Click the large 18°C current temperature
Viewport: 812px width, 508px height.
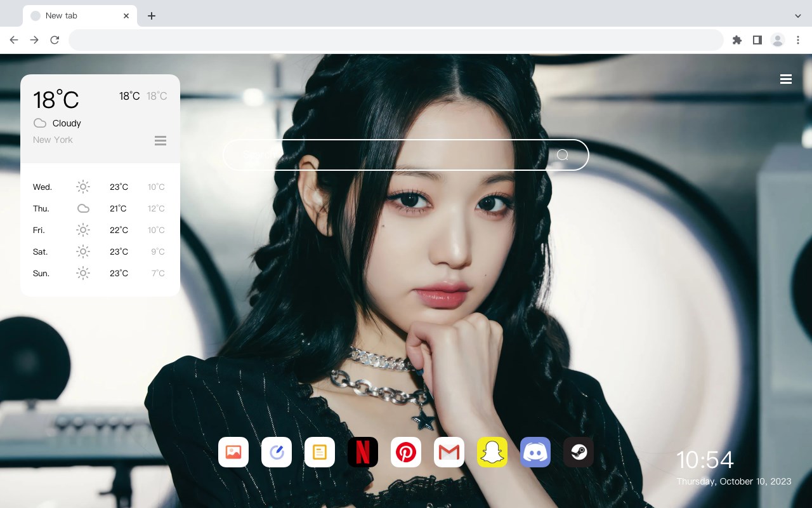click(56, 100)
